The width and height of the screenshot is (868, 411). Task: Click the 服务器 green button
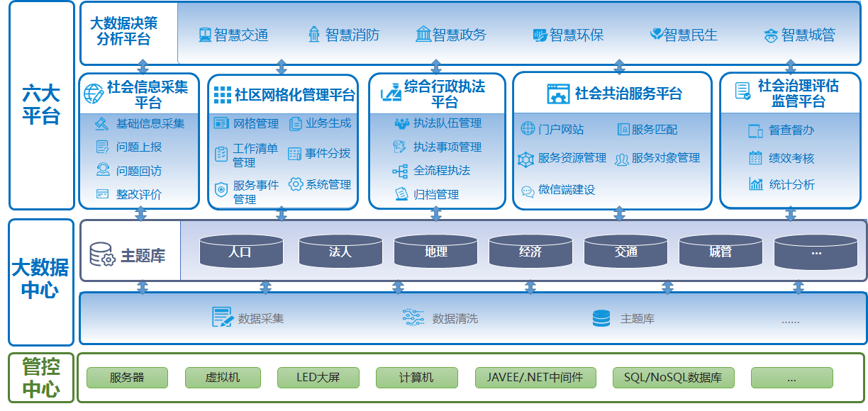click(x=127, y=378)
